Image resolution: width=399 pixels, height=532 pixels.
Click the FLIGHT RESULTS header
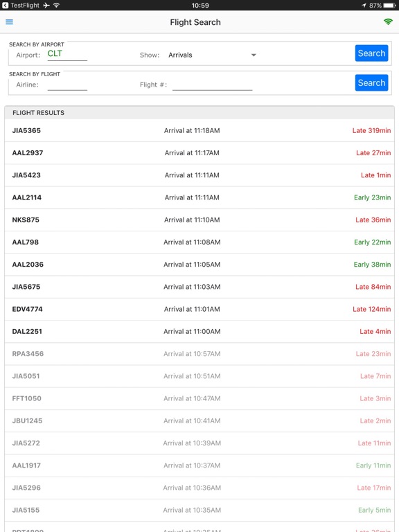(x=199, y=113)
